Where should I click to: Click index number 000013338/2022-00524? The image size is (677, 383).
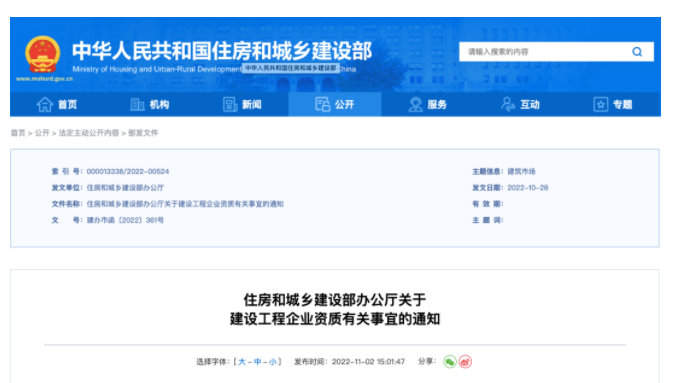point(128,171)
